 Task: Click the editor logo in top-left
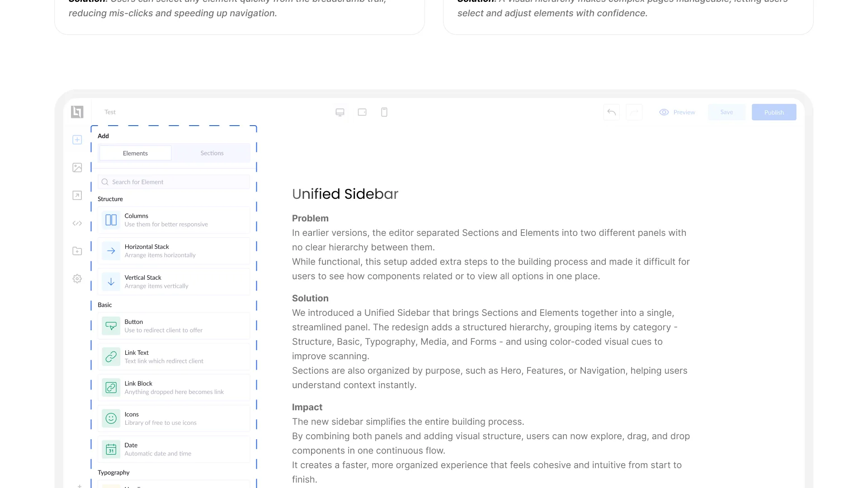point(77,112)
